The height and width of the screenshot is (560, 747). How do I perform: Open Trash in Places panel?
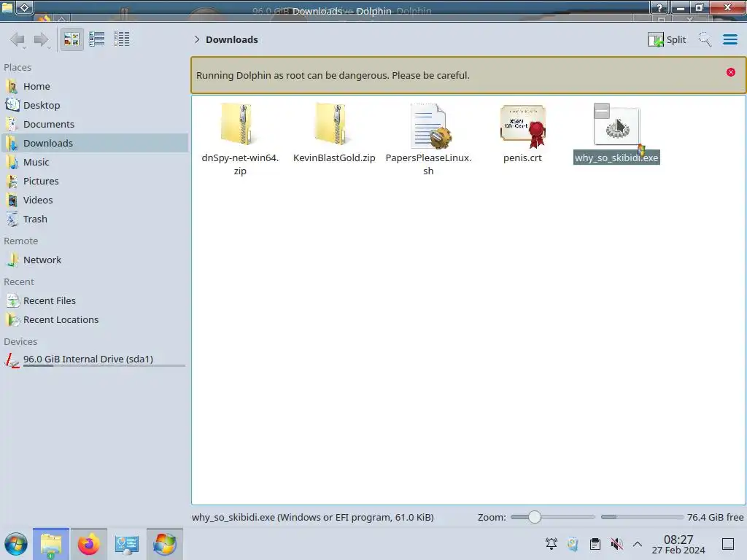(x=95, y=219)
